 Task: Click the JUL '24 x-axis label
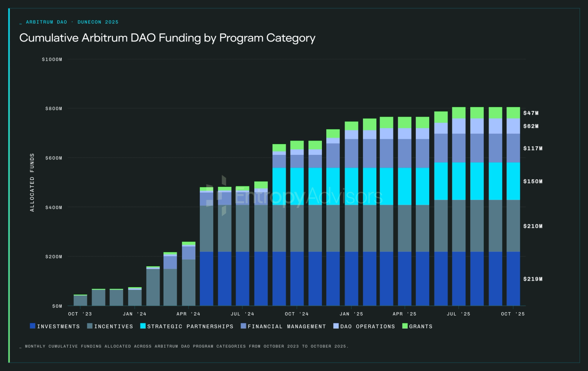point(242,314)
